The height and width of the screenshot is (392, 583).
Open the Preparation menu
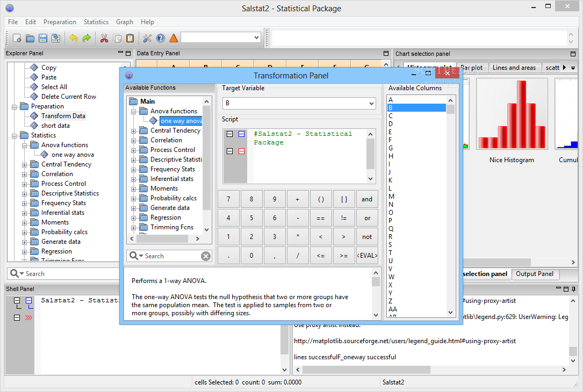(x=60, y=22)
